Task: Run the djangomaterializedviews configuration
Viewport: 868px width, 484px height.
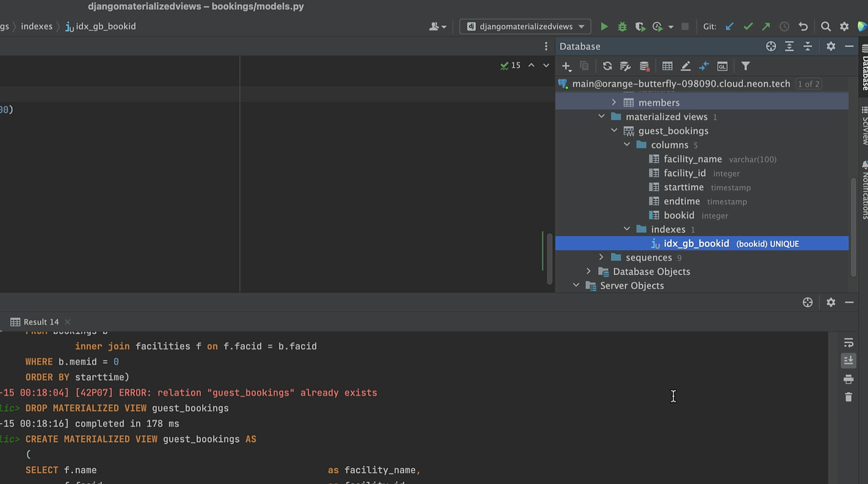Action: pyautogui.click(x=604, y=27)
